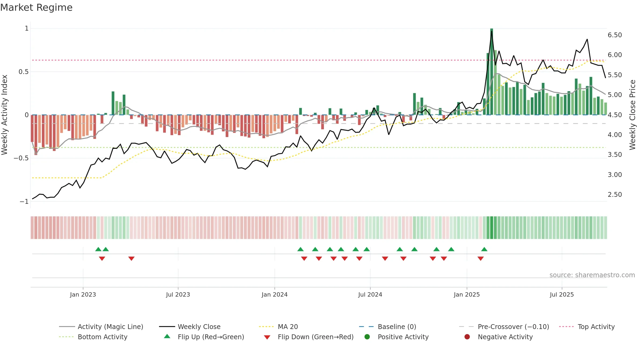Click the yellow dotted MA 20 legend swatch
Viewport: 644px width, 362px height.
point(266,327)
